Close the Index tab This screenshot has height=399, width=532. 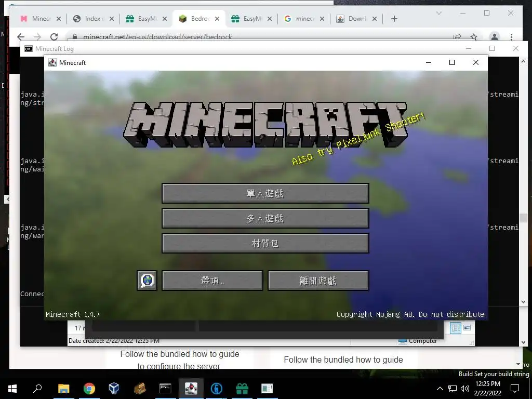(112, 19)
